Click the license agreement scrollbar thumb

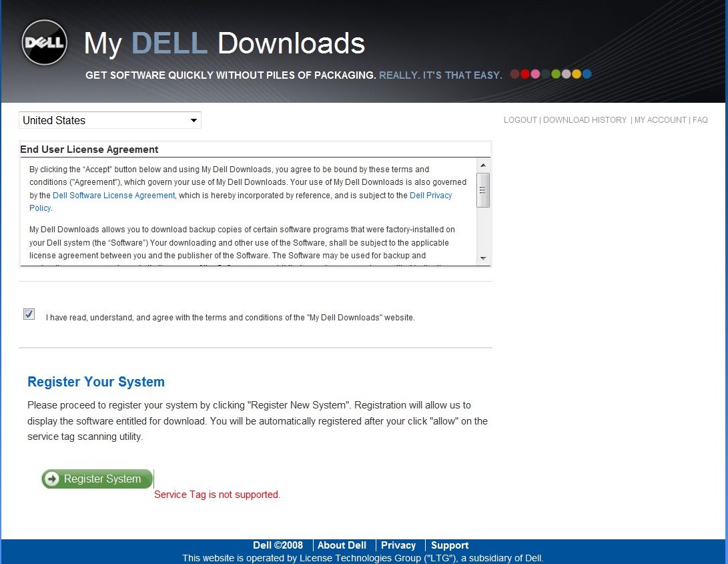pos(483,190)
